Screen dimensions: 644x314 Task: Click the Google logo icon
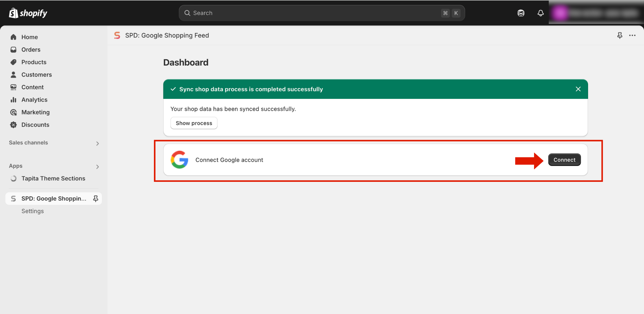click(x=179, y=160)
